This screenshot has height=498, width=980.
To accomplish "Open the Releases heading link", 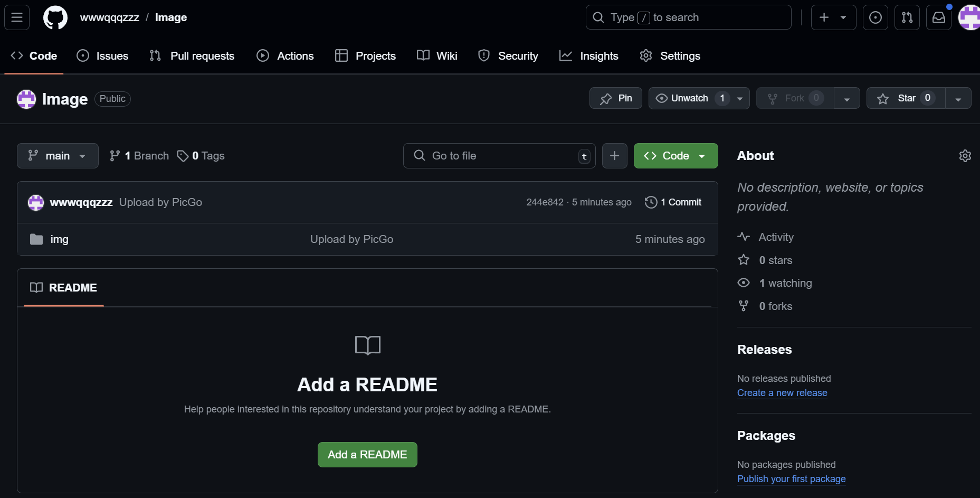I will point(765,350).
